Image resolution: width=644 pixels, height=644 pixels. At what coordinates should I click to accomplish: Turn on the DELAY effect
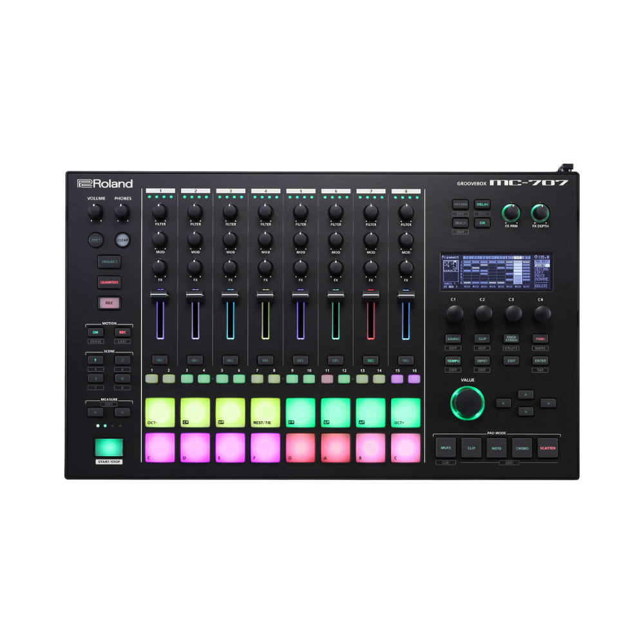point(482,204)
